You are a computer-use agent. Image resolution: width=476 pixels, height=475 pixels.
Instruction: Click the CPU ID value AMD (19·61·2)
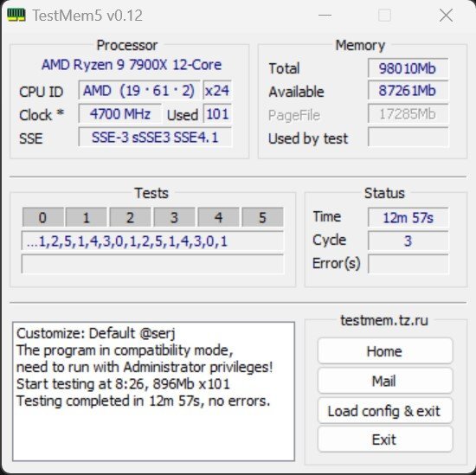[139, 90]
